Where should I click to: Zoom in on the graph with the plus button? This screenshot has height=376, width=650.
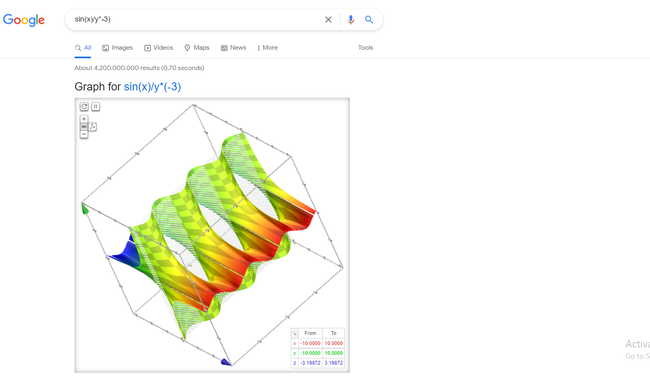coord(84,119)
